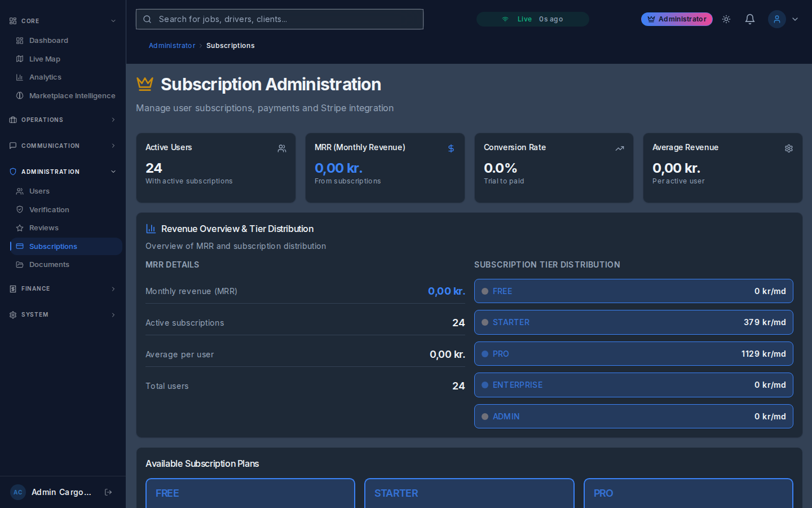Open the user avatar dropdown
Image resolution: width=812 pixels, height=508 pixels.
pos(777,19)
